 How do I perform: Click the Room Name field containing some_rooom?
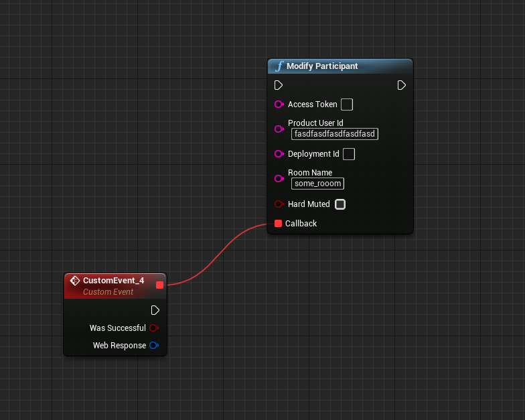[x=318, y=184]
